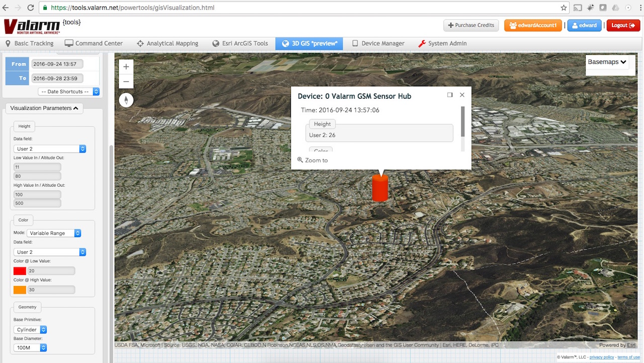Screen dimensions: 644x363
Task: Click the Cast extension icon
Action: (x=578, y=8)
